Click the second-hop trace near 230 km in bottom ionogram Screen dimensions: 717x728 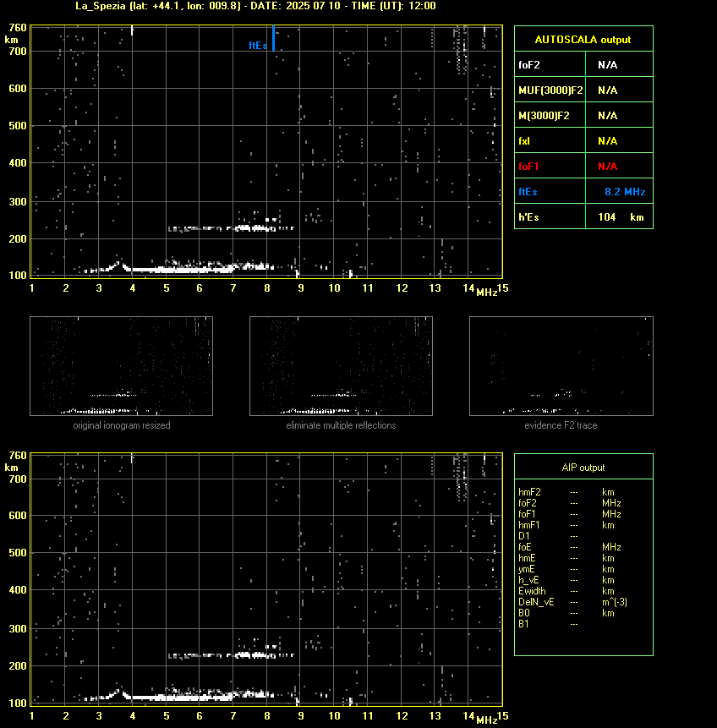point(231,655)
